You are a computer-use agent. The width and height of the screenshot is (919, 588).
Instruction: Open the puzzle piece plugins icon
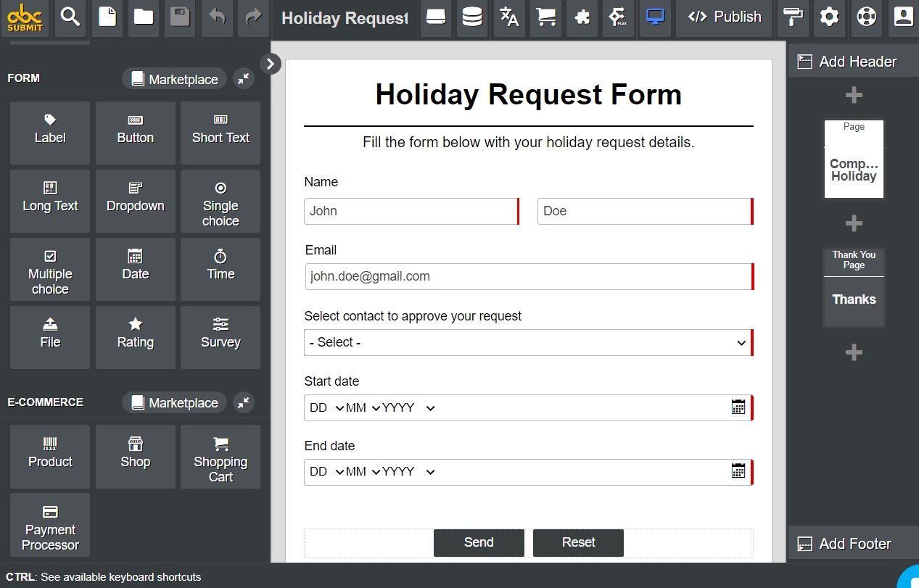[x=582, y=17]
